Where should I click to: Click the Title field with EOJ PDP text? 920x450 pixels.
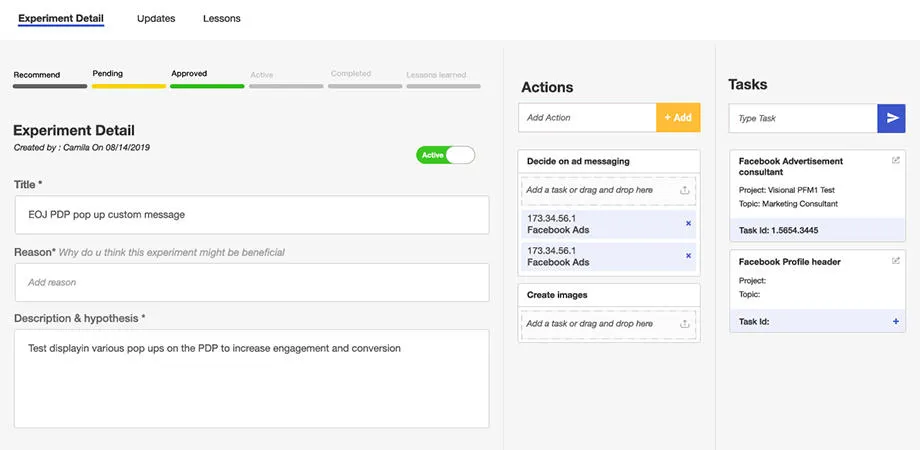pos(251,215)
